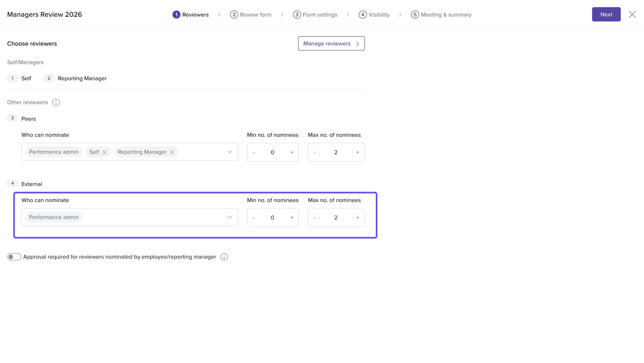Jump to Meeting & summary step
This screenshot has width=644, height=363.
[x=441, y=15]
